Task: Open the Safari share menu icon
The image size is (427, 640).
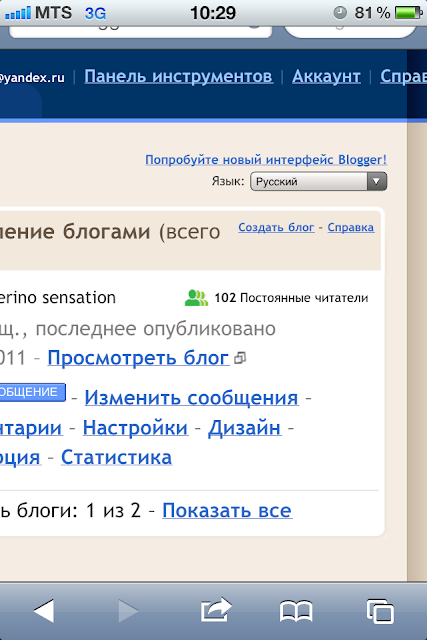Action: click(216, 609)
